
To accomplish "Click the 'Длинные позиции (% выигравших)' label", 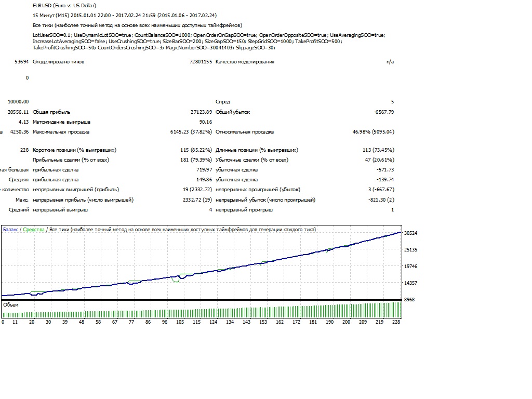I will (x=257, y=150).
